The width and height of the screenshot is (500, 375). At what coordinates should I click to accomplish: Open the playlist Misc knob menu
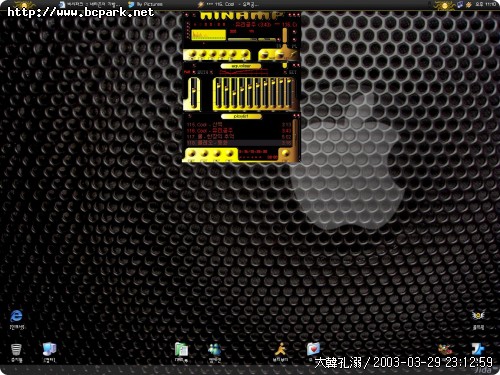230,154
